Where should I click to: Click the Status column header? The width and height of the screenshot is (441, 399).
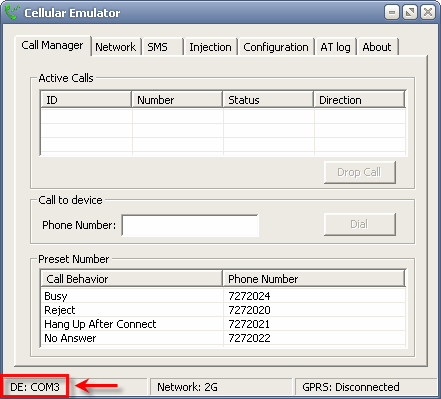[x=268, y=100]
